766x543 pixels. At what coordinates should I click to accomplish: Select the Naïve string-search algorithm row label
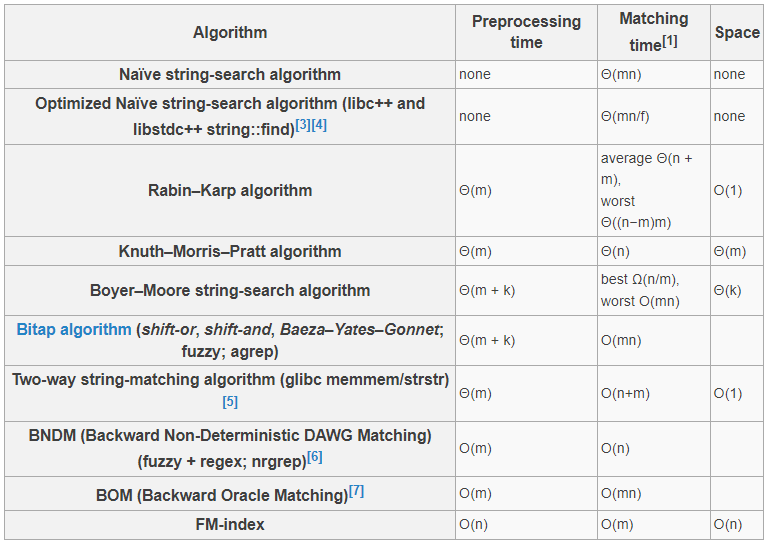(230, 74)
